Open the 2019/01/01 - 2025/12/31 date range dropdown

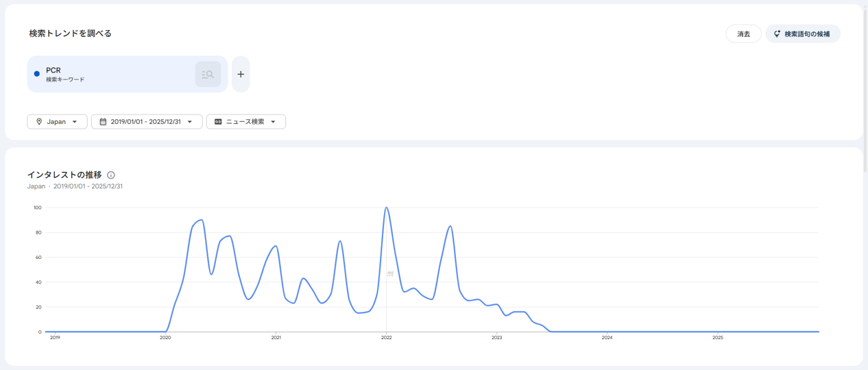[x=146, y=122]
